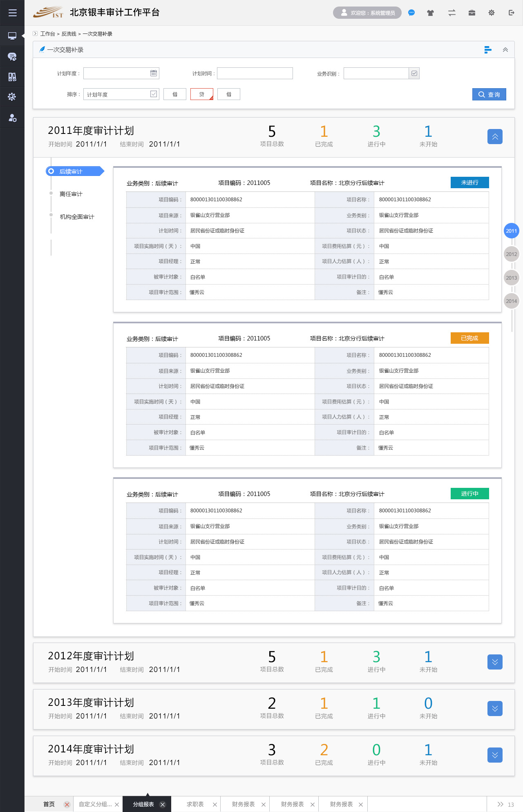This screenshot has width=523, height=812.
Task: Click the chat message bubble icon in header
Action: pos(411,13)
